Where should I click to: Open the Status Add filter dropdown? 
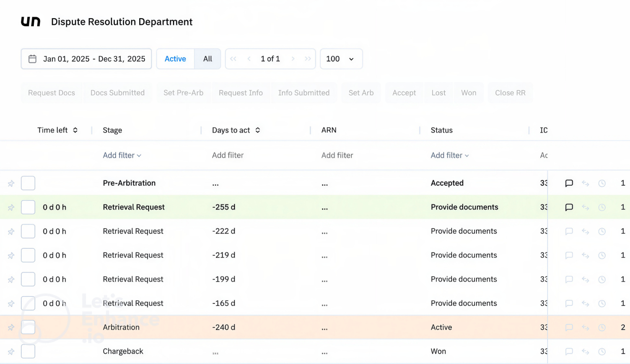click(450, 155)
